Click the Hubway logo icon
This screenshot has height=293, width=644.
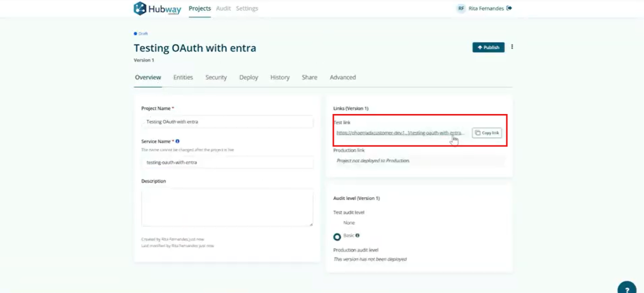pos(140,8)
